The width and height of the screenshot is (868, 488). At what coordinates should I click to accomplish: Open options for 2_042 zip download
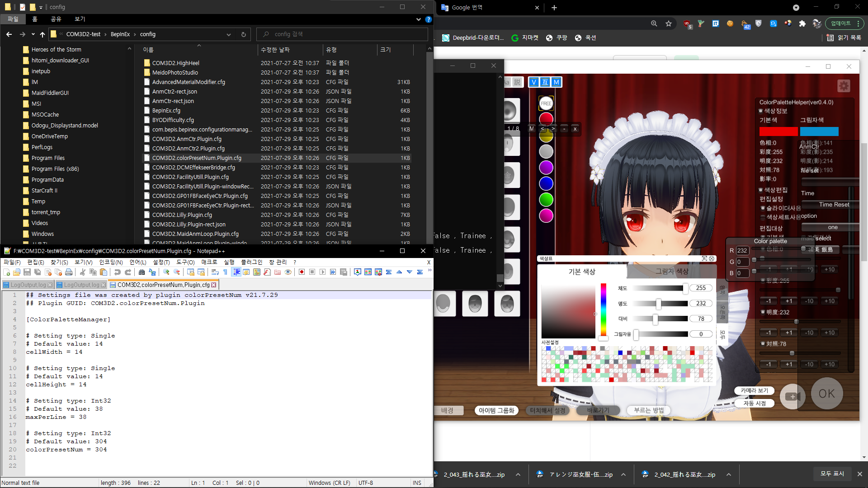(x=729, y=474)
